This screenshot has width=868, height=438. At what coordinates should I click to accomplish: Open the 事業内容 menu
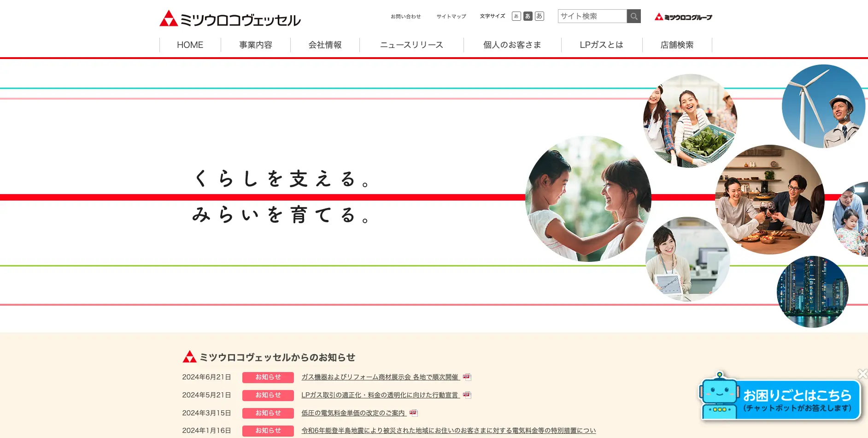click(256, 45)
